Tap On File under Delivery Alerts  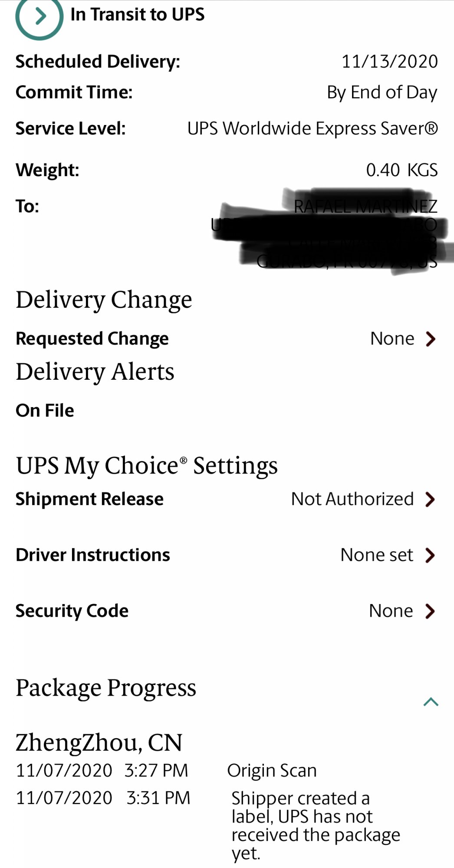pos(45,411)
